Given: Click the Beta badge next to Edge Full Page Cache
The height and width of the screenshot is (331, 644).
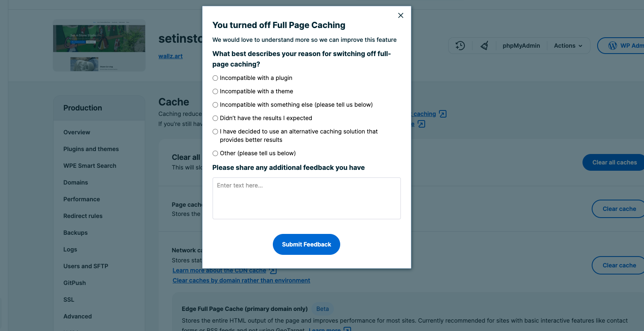Looking at the screenshot, I should pos(322,309).
